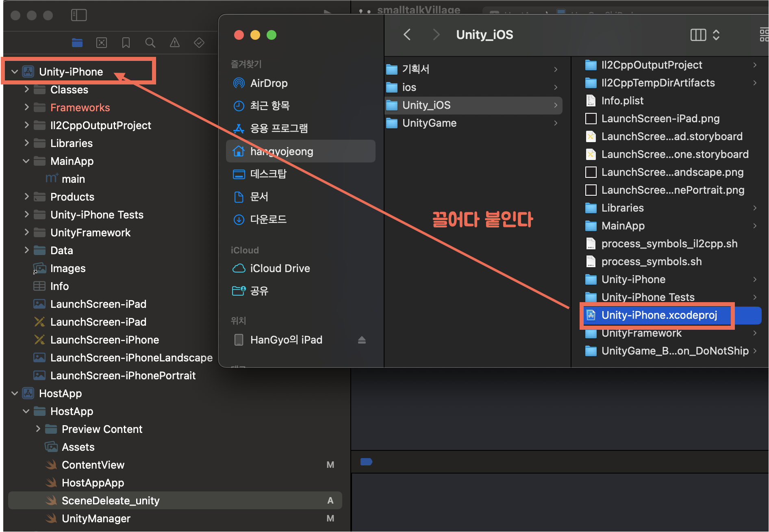Select the Assets catalog under HostApp
The height and width of the screenshot is (532, 769).
(175, 447)
